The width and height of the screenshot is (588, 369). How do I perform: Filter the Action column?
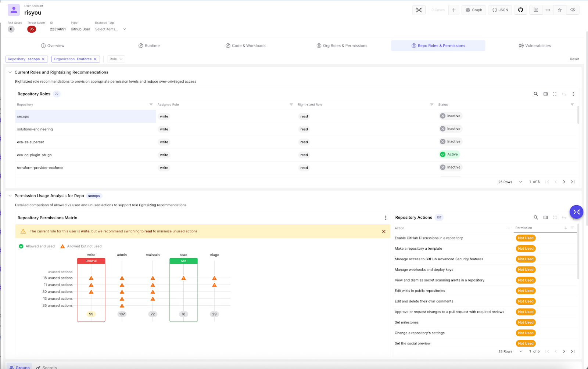point(509,228)
